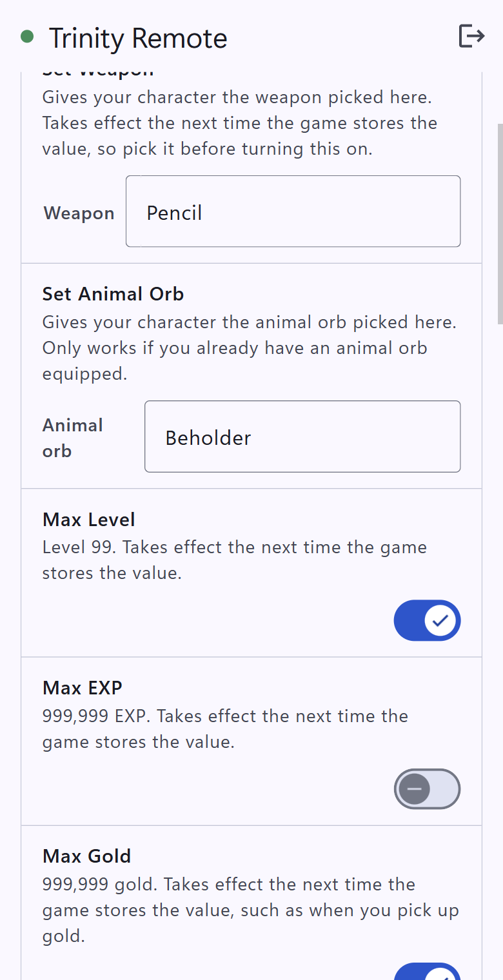
Task: Click the checkmark knob on Max Level switch
Action: 441,620
